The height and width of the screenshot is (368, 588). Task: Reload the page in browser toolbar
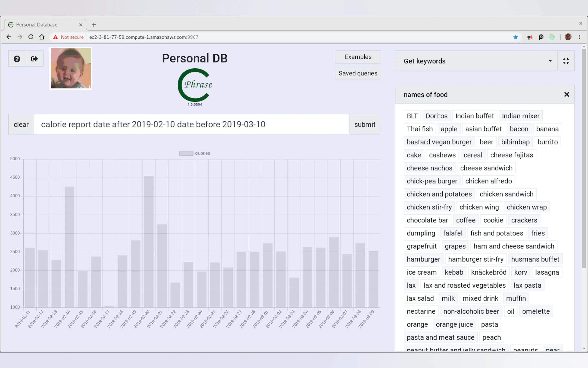(31, 37)
